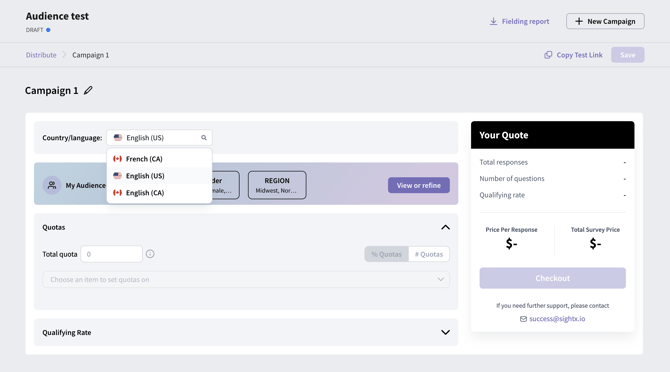
Task: Select French (CA) from the dropdown
Action: [159, 159]
